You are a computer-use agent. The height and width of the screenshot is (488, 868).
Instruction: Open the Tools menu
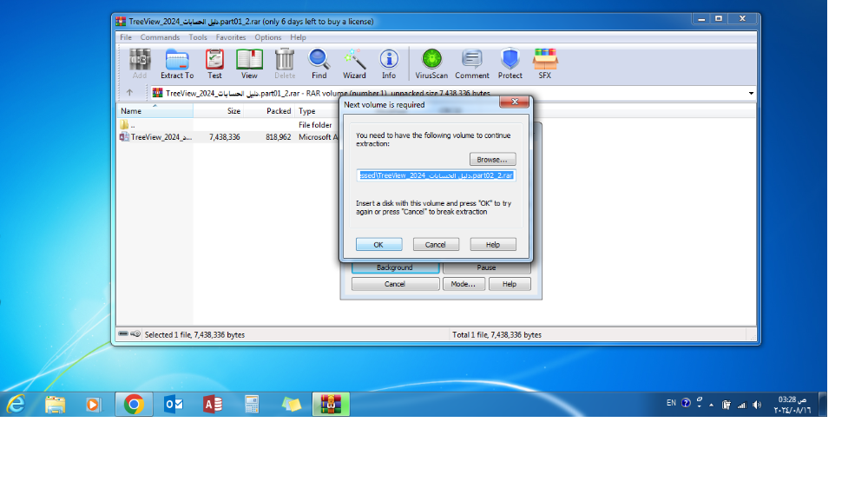(x=198, y=37)
